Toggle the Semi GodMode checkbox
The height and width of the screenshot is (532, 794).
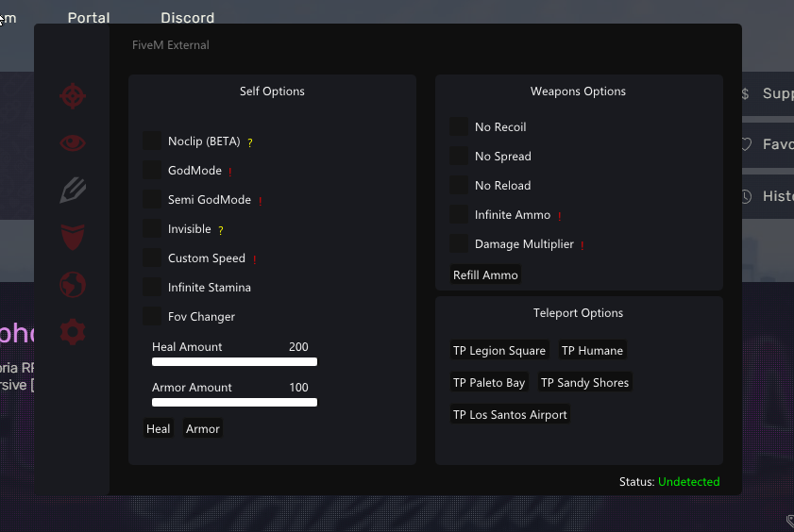152,199
